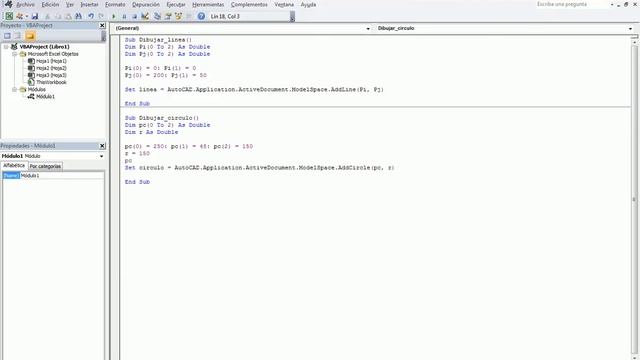The height and width of the screenshot is (360, 640).
Task: Click the View Code icon in Project panel
Action: pos(7,36)
